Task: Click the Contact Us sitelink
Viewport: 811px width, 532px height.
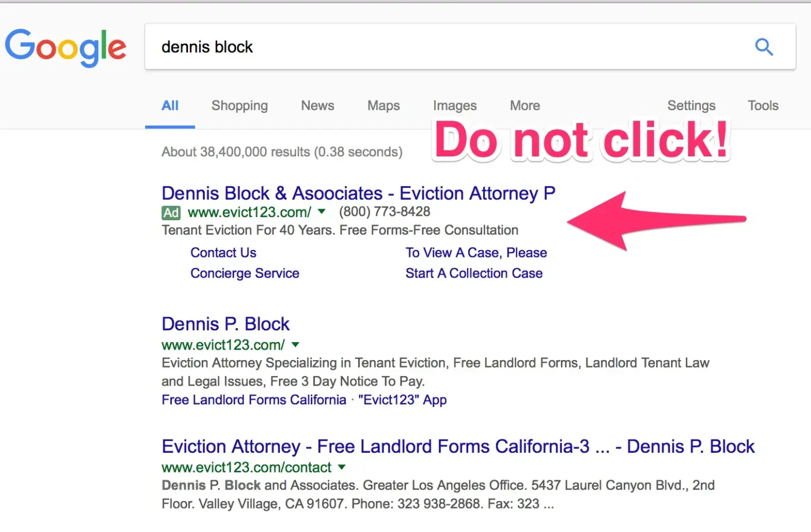Action: pos(224,253)
